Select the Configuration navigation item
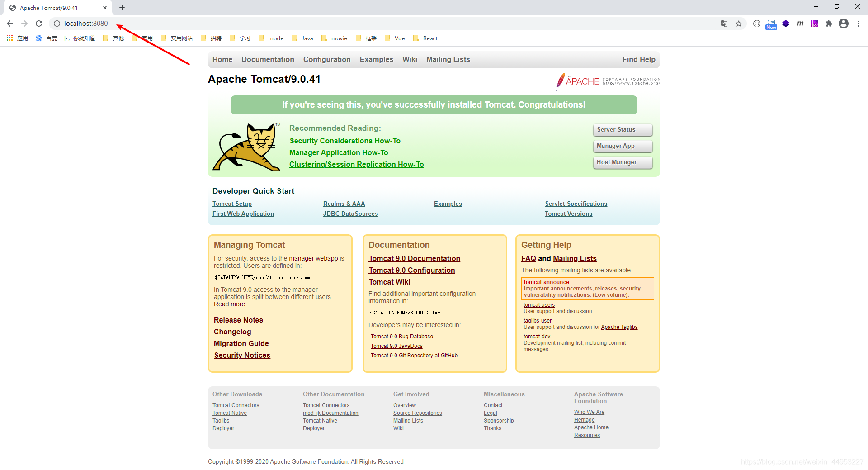This screenshot has height=470, width=868. pyautogui.click(x=327, y=59)
